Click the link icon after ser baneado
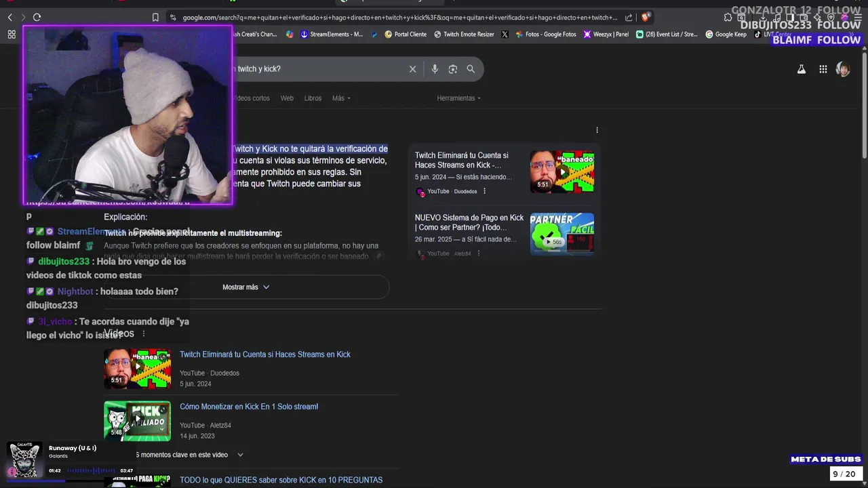This screenshot has width=868, height=488. point(379,256)
